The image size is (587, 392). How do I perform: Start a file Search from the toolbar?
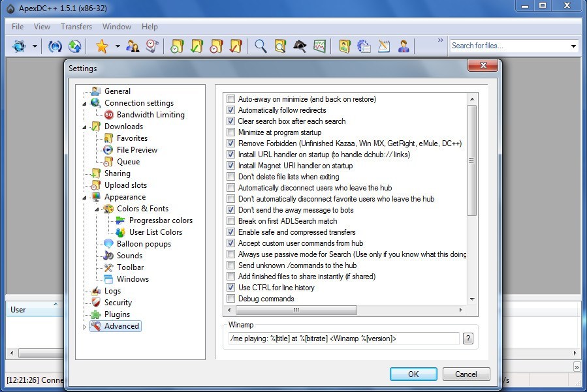click(x=260, y=46)
